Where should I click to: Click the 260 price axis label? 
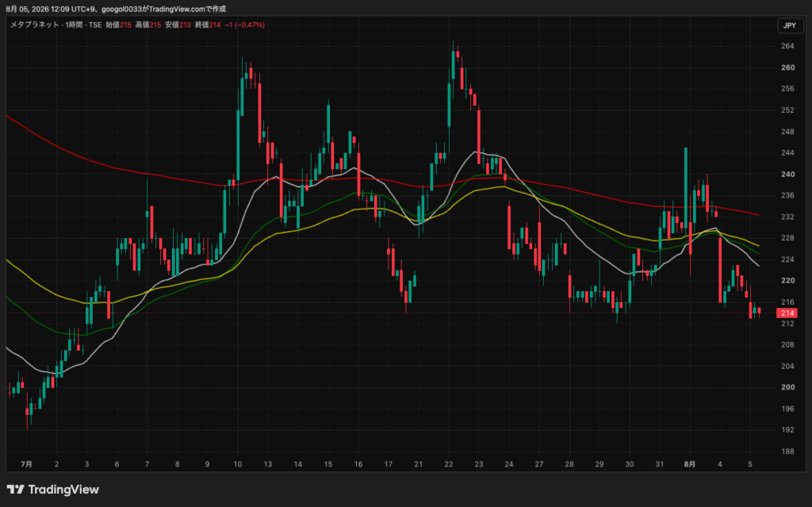(x=787, y=67)
